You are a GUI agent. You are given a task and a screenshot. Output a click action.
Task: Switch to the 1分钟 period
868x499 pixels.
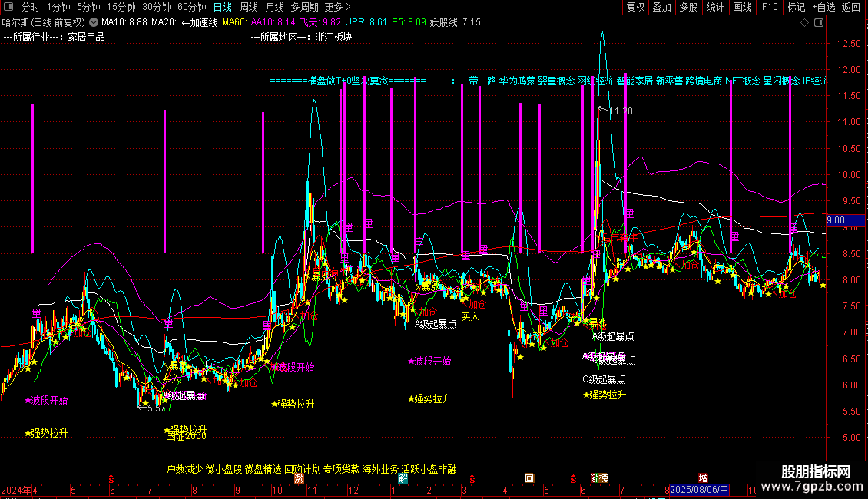coord(58,7)
